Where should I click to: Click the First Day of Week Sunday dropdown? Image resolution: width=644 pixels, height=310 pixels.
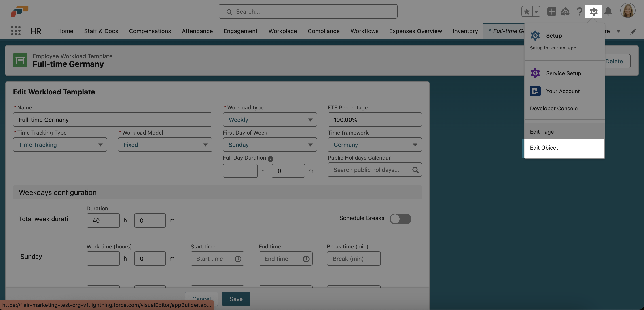tap(270, 145)
